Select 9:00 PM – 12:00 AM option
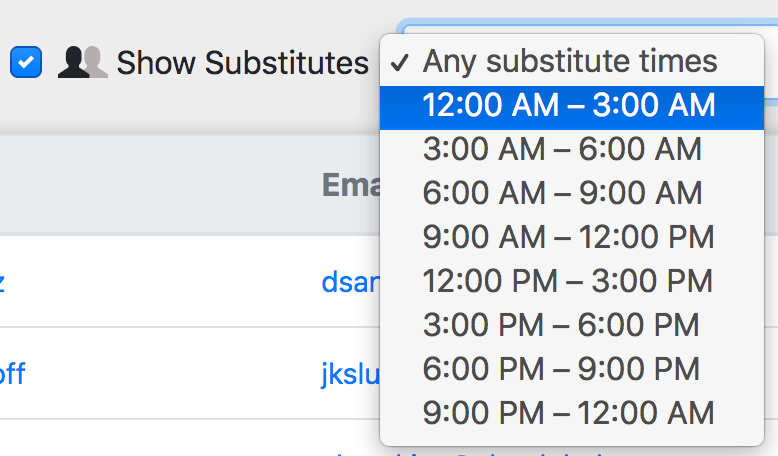 point(569,412)
